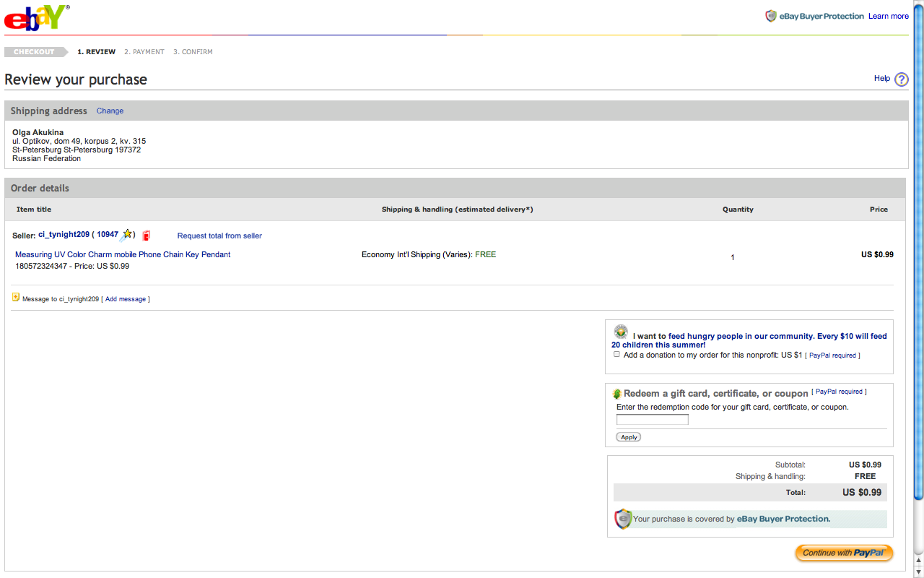924x578 pixels.
Task: Click the Buyer Protection shield in totals box
Action: (623, 519)
